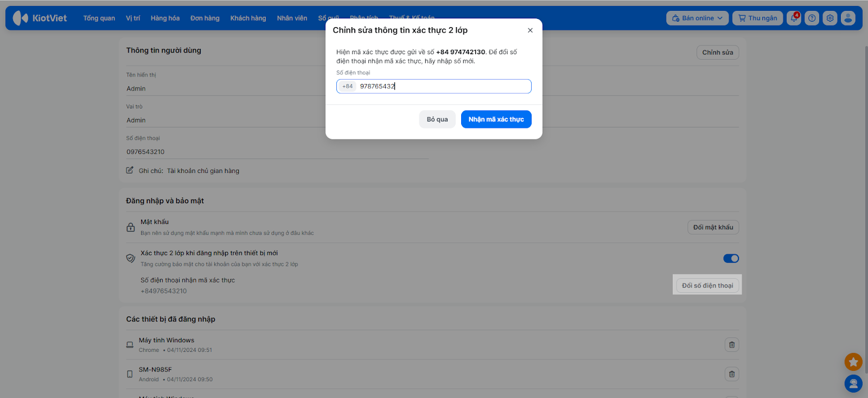This screenshot has height=398, width=868.
Task: Click the note text Tài khoản chủ gian hàng
Action: pyautogui.click(x=203, y=171)
